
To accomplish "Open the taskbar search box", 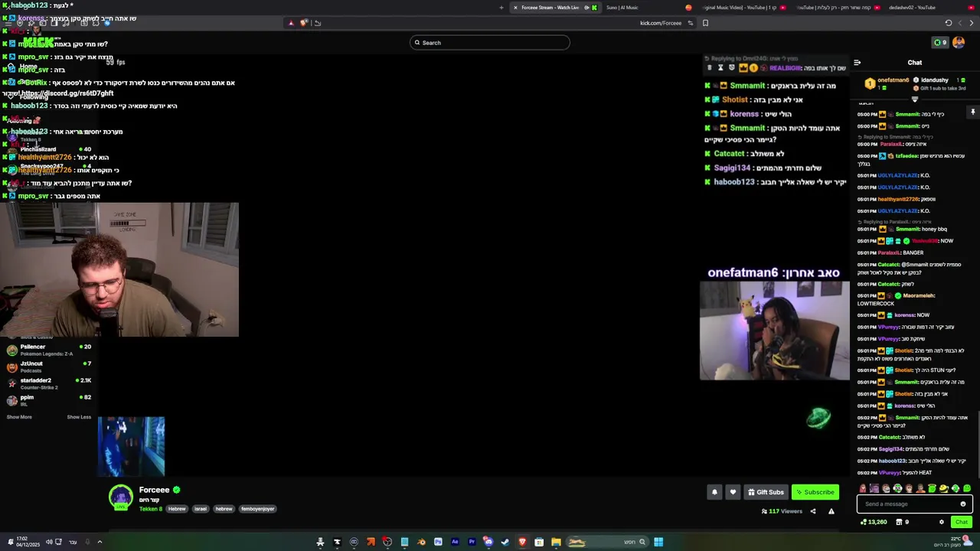I will (x=607, y=542).
